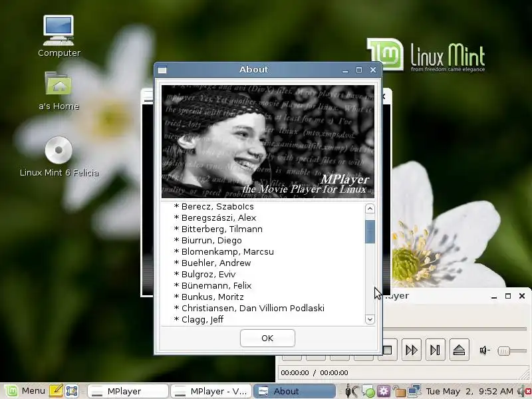Select the entry Berecz, Szabolcs
Screen dimensions: 532x399
coord(213,206)
